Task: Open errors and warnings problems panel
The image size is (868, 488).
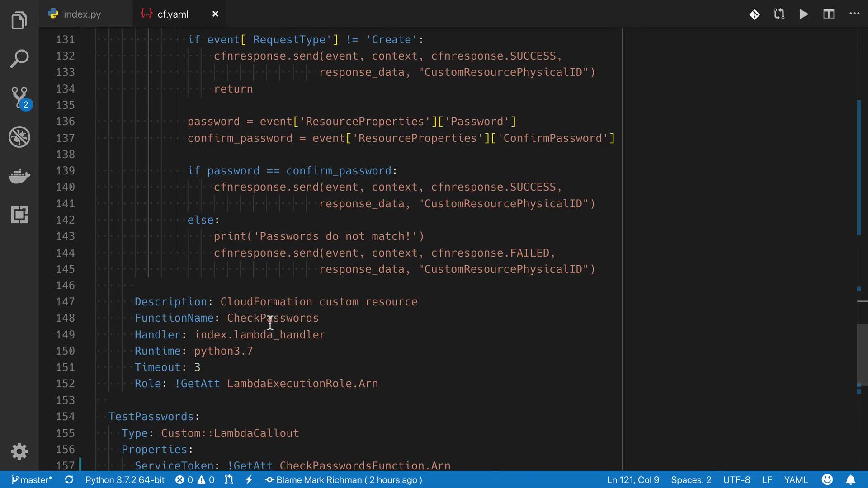Action: click(195, 480)
